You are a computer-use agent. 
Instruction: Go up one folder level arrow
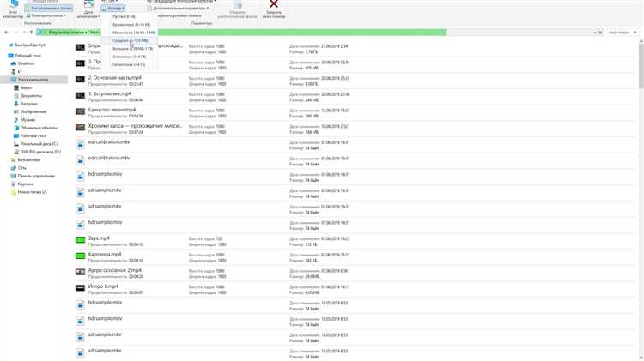(x=31, y=32)
